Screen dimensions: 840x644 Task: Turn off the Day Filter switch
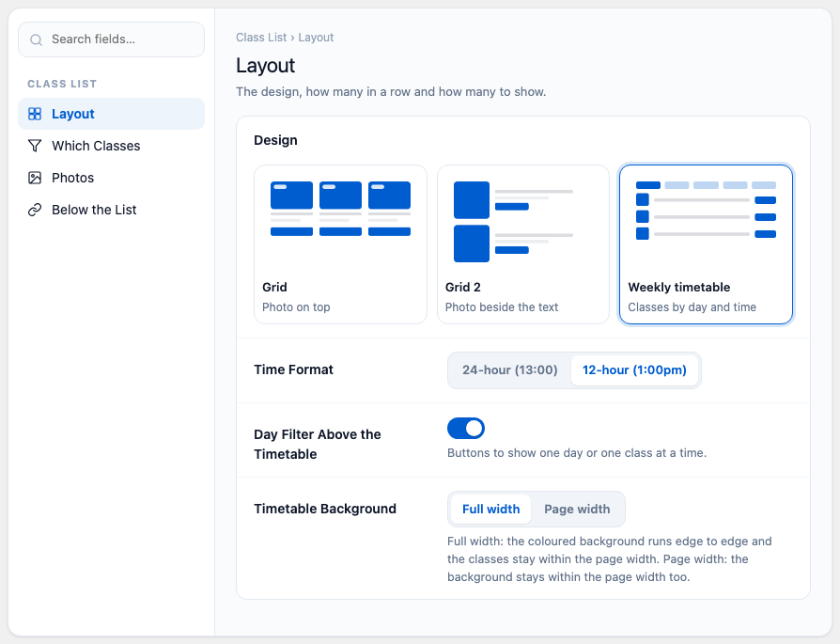(x=466, y=429)
